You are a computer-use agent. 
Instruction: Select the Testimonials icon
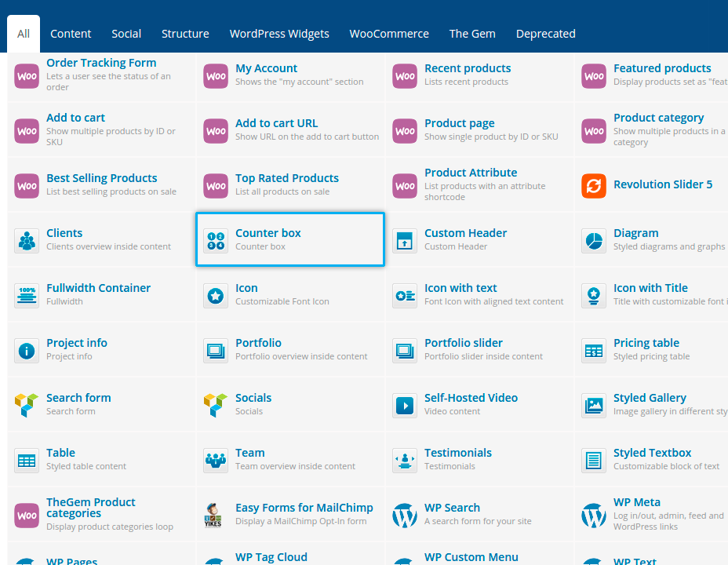coord(405,461)
